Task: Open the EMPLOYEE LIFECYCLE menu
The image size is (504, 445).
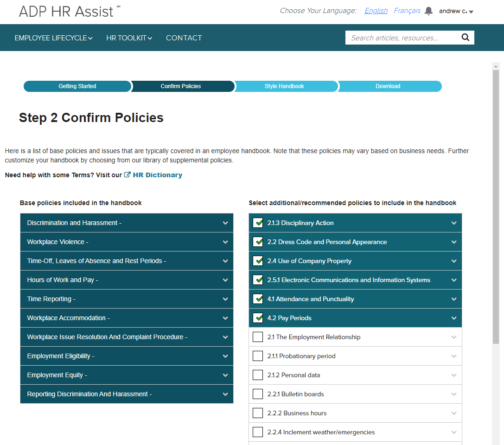Action: point(53,38)
